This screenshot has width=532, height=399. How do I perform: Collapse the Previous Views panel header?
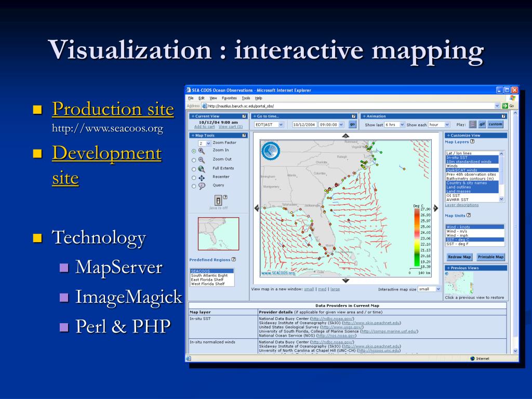[x=476, y=268]
